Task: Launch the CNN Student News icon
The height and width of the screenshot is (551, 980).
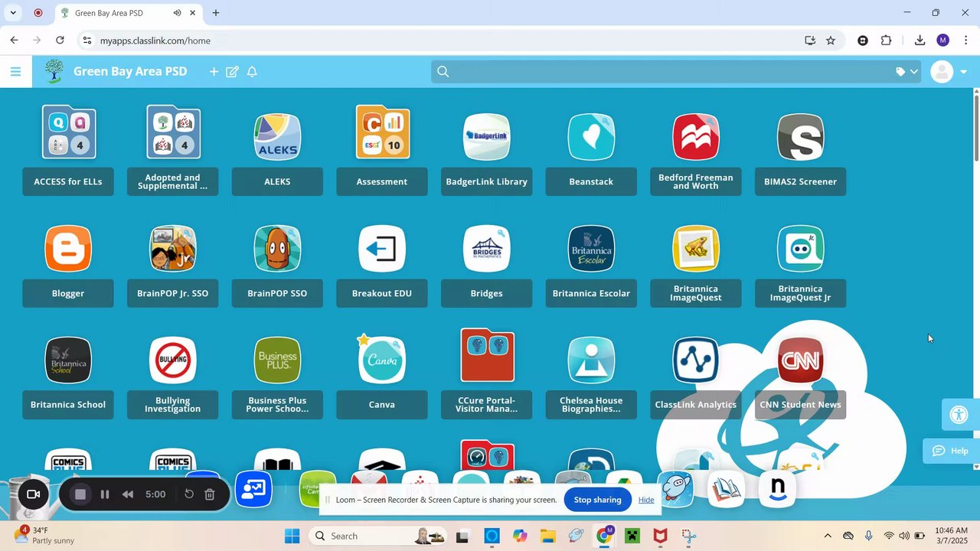Action: 801,360
